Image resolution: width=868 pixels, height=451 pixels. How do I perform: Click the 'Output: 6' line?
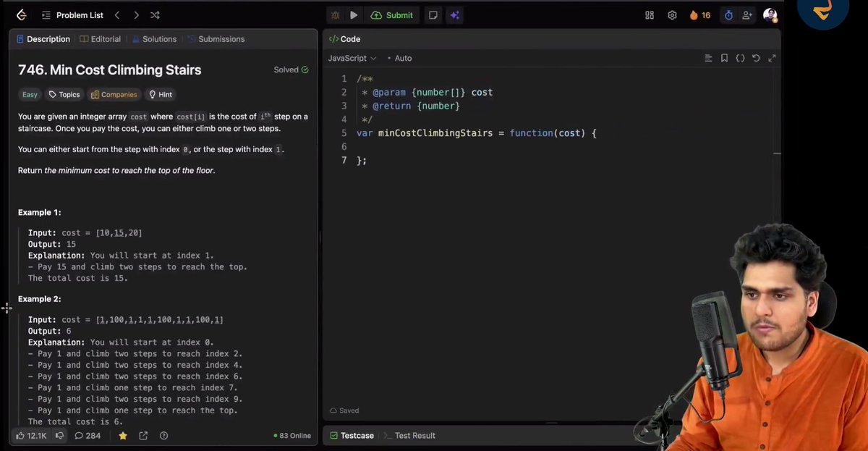point(50,331)
